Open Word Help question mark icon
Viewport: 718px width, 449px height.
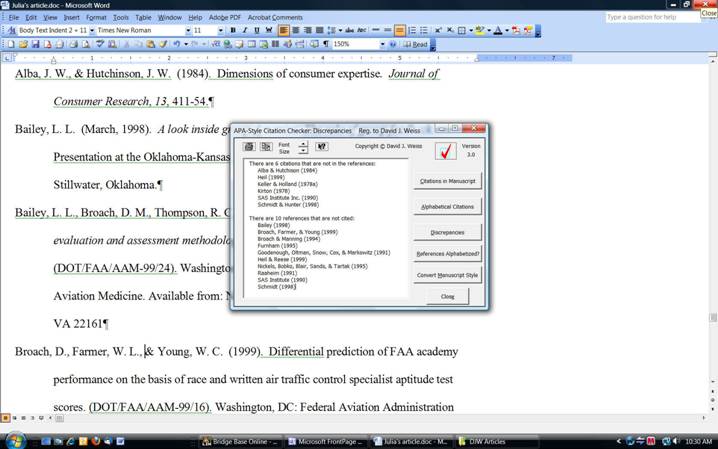point(392,44)
